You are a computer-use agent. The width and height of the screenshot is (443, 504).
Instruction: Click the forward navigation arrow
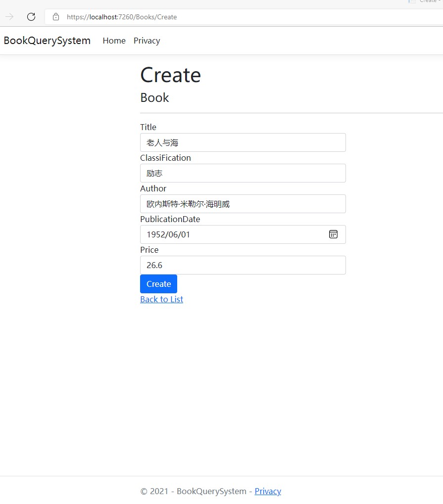pyautogui.click(x=9, y=17)
